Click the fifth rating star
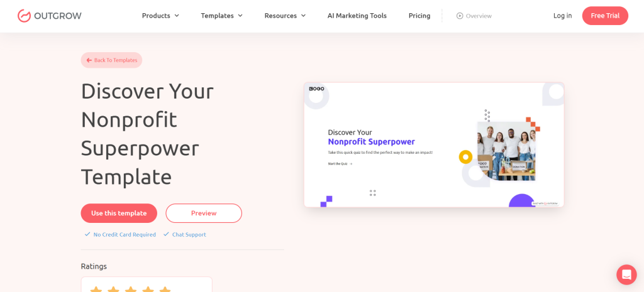644x292 pixels. point(165,289)
